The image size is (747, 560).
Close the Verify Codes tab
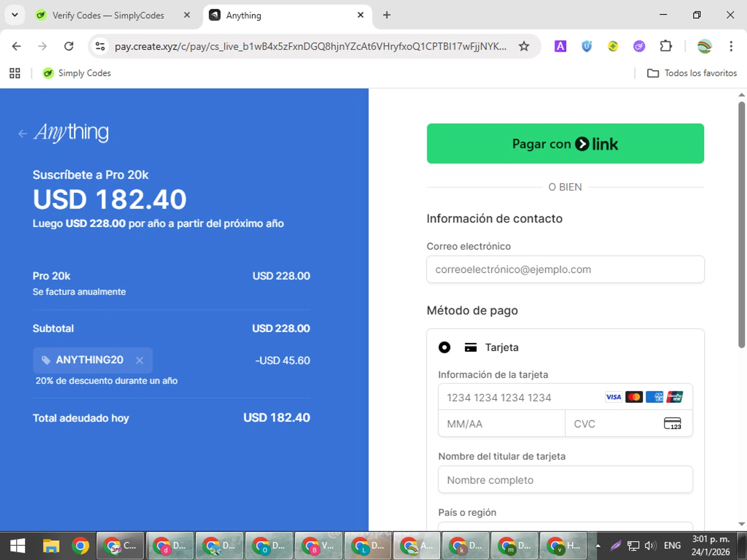187,15
